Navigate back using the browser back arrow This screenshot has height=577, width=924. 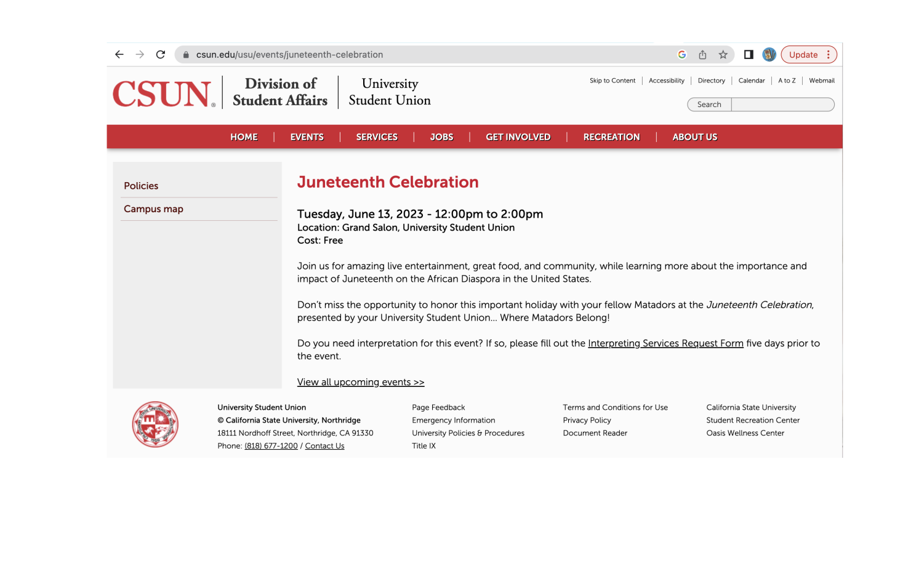click(119, 54)
